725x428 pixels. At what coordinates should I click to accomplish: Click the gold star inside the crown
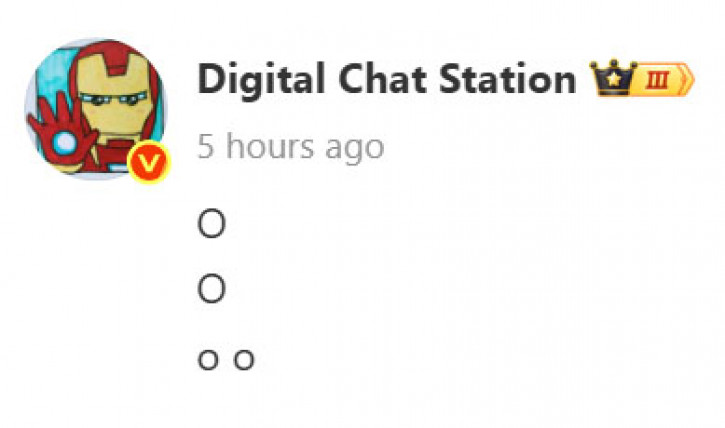click(x=613, y=80)
